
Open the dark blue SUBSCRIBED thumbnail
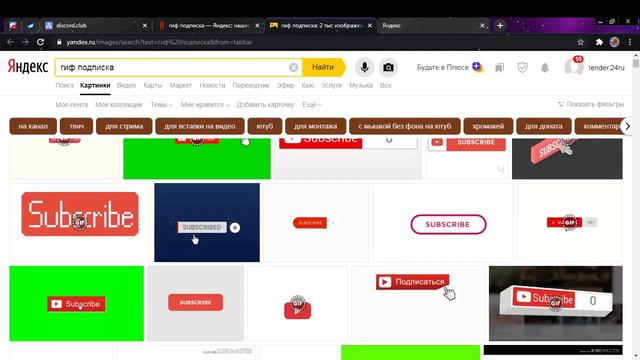click(x=207, y=222)
